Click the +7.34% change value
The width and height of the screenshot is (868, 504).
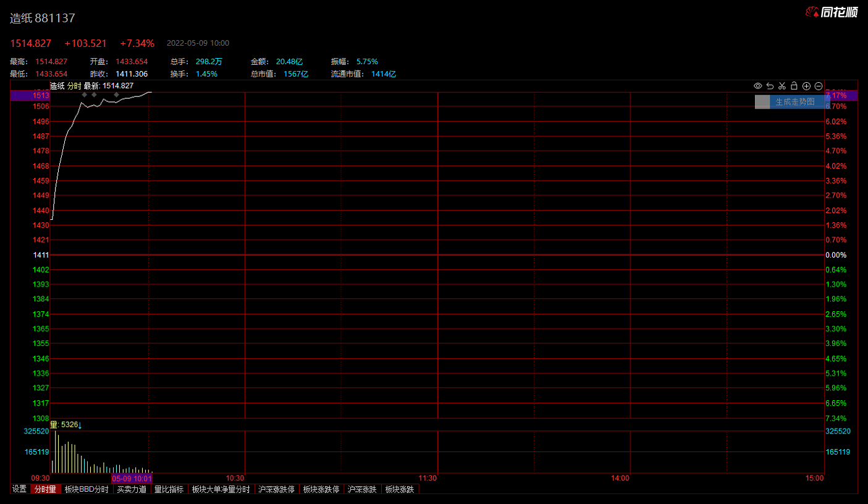137,43
